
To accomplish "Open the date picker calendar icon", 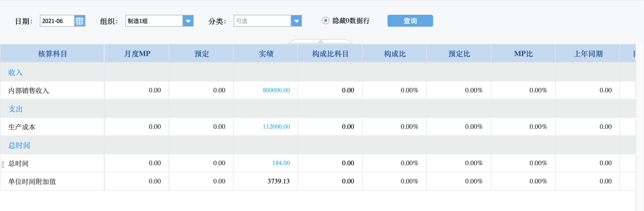I will click(x=80, y=21).
